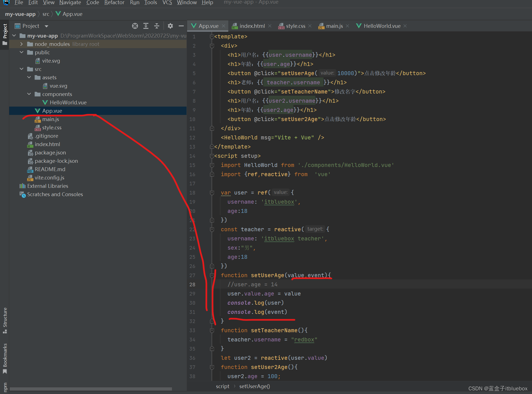
Task: Fold the script setup block at line 14
Action: coord(212,156)
